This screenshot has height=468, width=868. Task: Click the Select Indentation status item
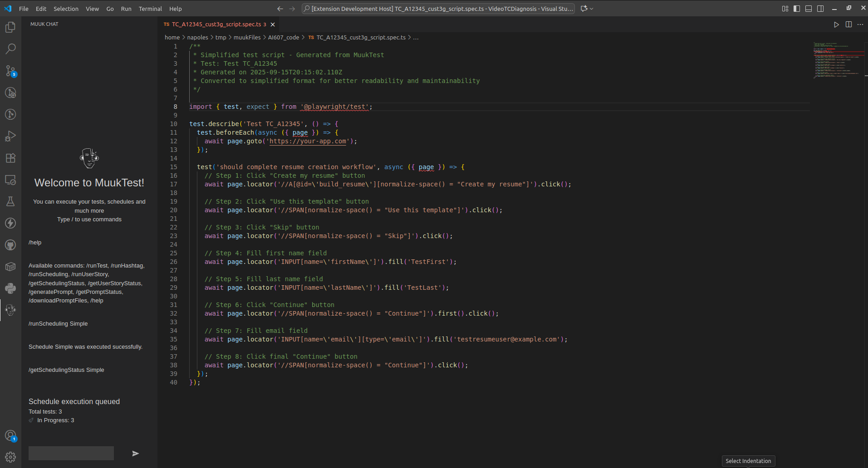tap(748, 461)
